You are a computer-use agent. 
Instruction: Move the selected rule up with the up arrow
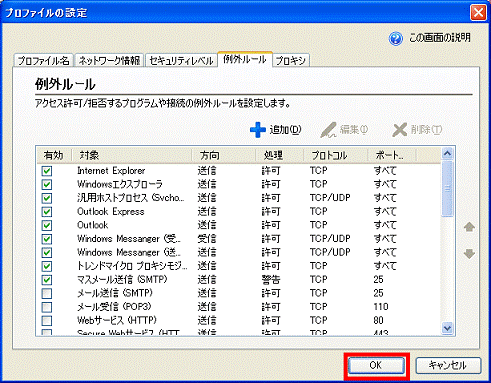(469, 227)
